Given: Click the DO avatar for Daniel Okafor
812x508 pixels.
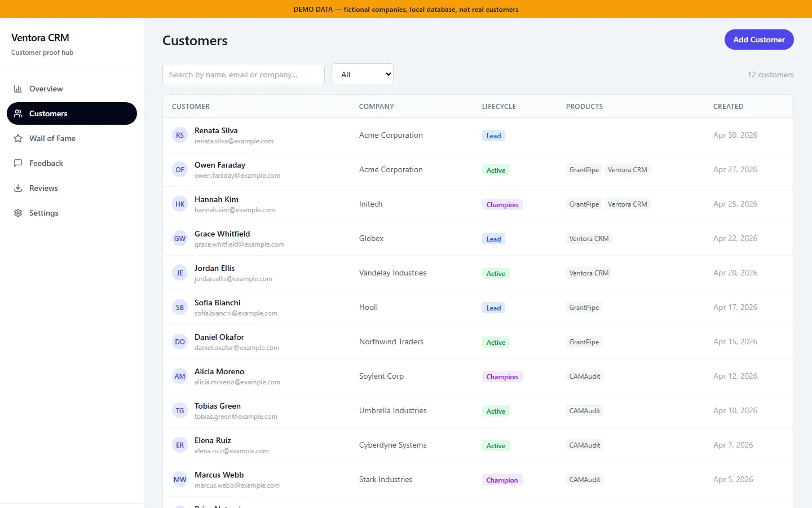Looking at the screenshot, I should (x=180, y=341).
